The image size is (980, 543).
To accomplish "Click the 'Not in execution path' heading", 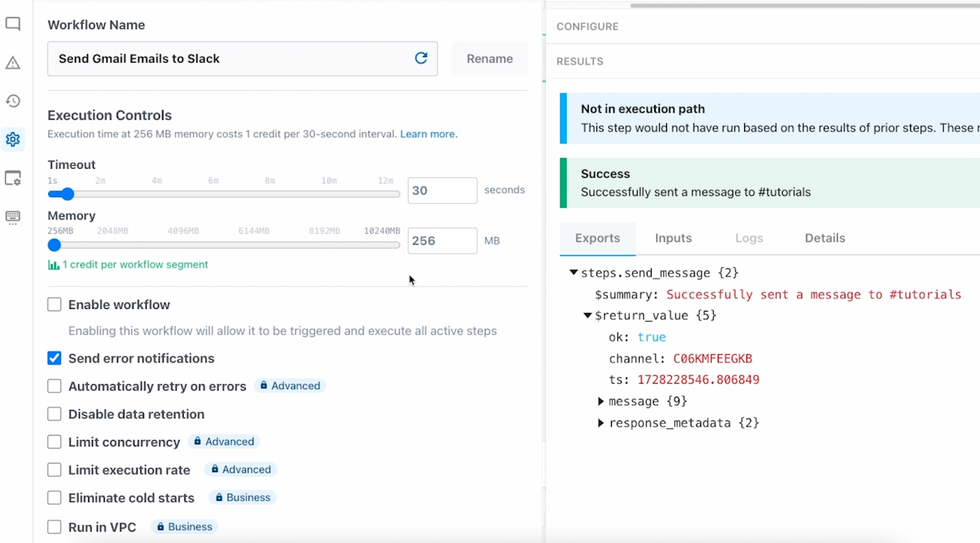I will point(643,109).
